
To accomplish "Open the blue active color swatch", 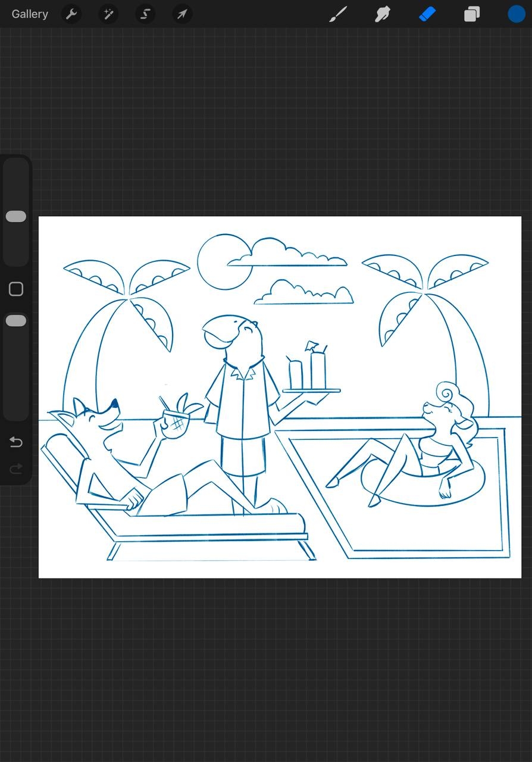I will tap(516, 14).
